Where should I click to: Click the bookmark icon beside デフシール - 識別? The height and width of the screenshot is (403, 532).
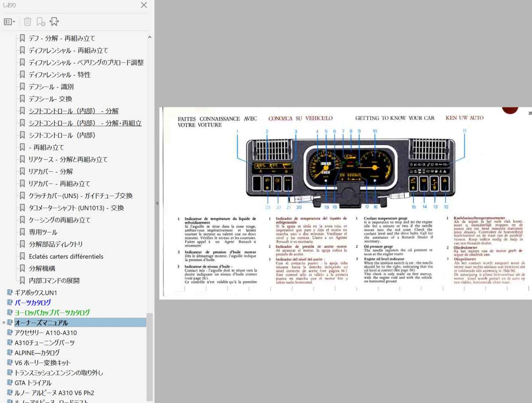point(22,87)
